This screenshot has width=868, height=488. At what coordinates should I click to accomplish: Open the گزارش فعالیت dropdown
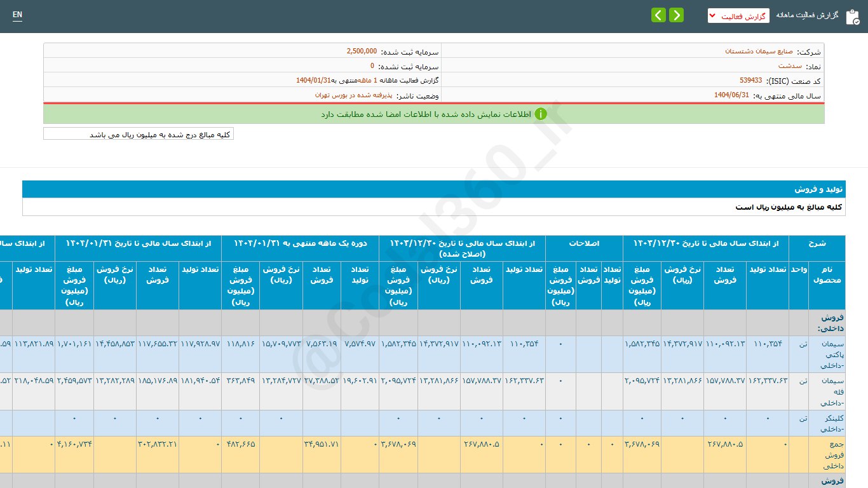(738, 16)
